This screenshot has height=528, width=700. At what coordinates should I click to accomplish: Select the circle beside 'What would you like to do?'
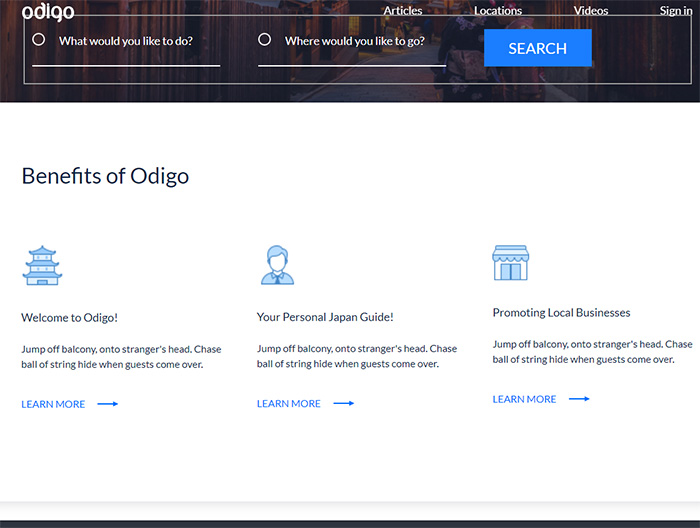pyautogui.click(x=39, y=39)
